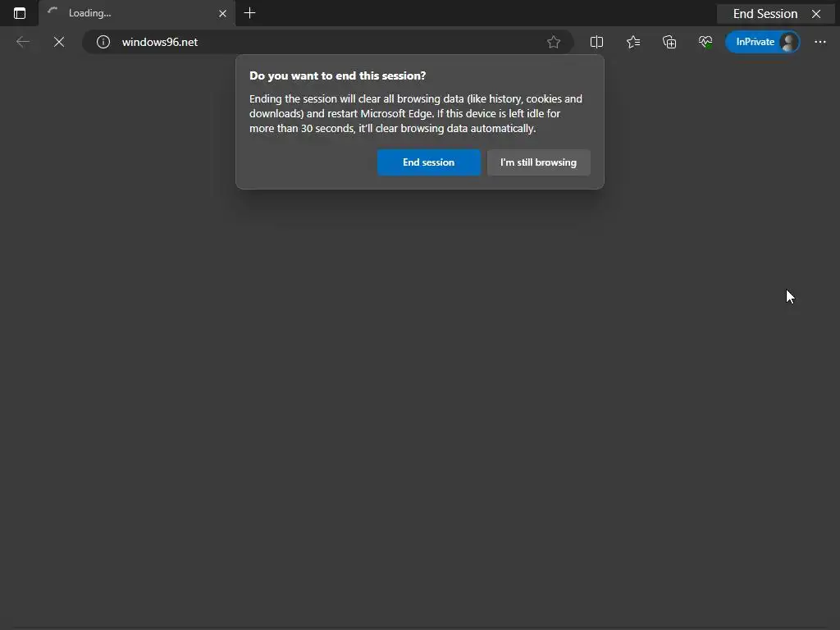Open the Favorites list

click(x=633, y=42)
